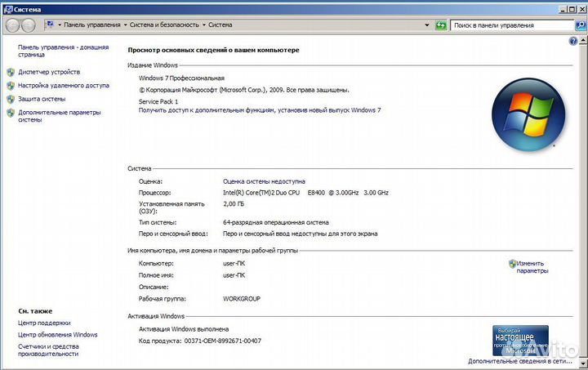Click the WORKGROUP value
This screenshot has height=370, width=588.
click(242, 299)
